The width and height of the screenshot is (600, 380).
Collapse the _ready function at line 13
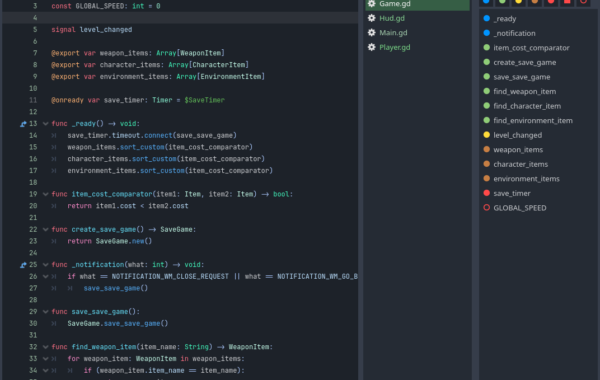[46, 124]
